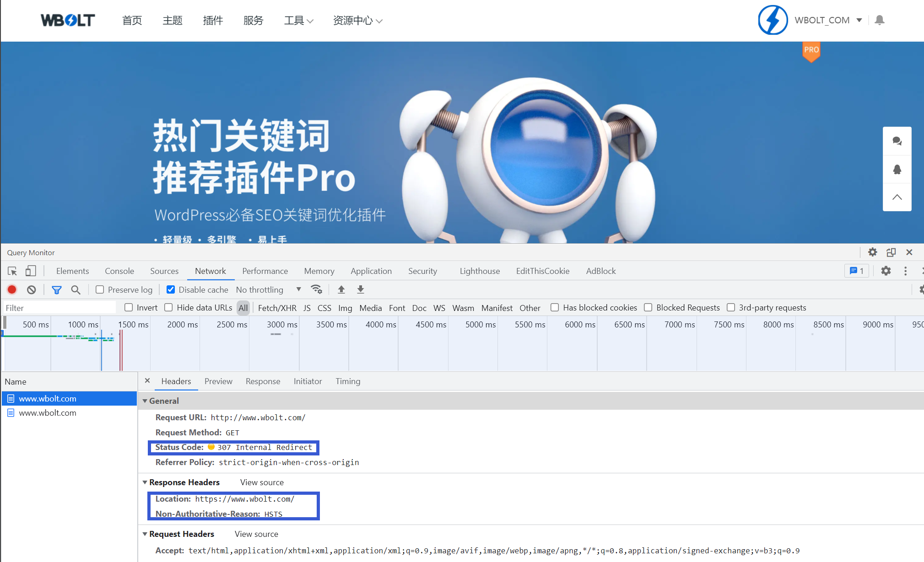The image size is (924, 562).
Task: Uncheck the Disable cache checkbox
Action: tap(171, 289)
